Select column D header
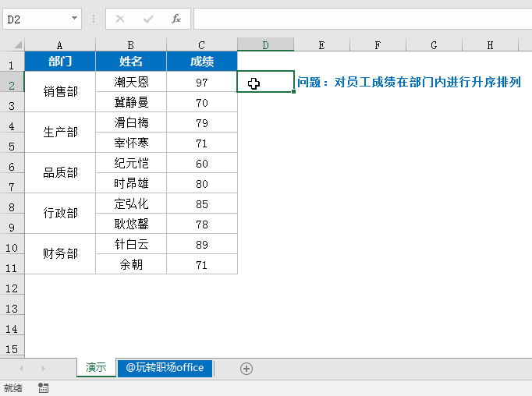 coord(266,44)
